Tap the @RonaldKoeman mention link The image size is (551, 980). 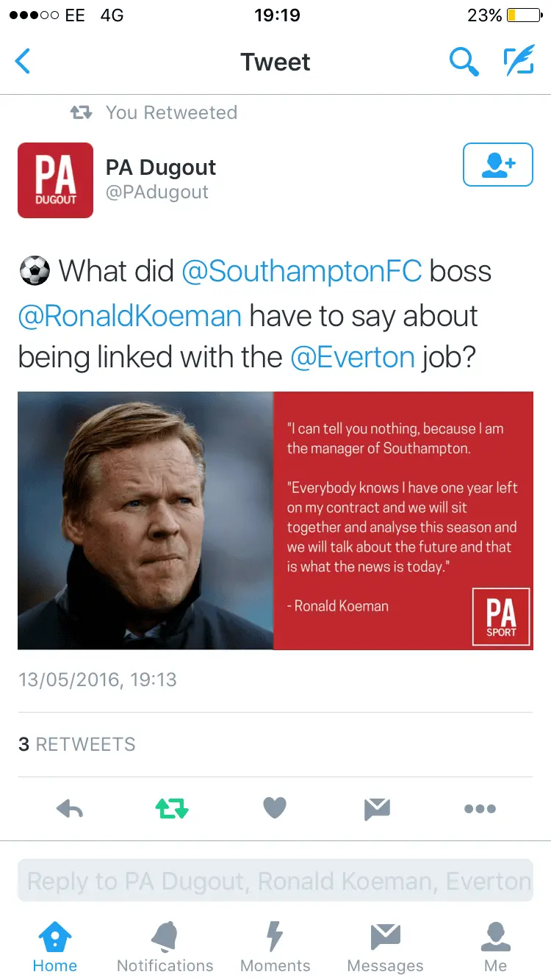click(x=130, y=316)
